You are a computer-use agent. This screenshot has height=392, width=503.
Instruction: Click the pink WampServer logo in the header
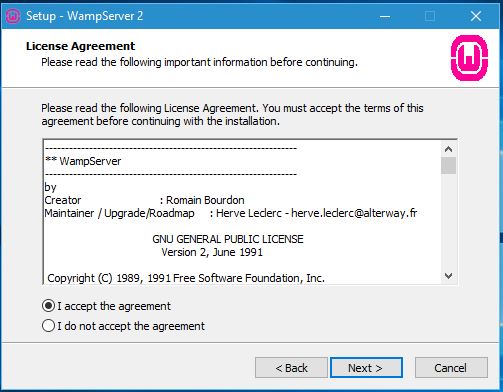(469, 58)
